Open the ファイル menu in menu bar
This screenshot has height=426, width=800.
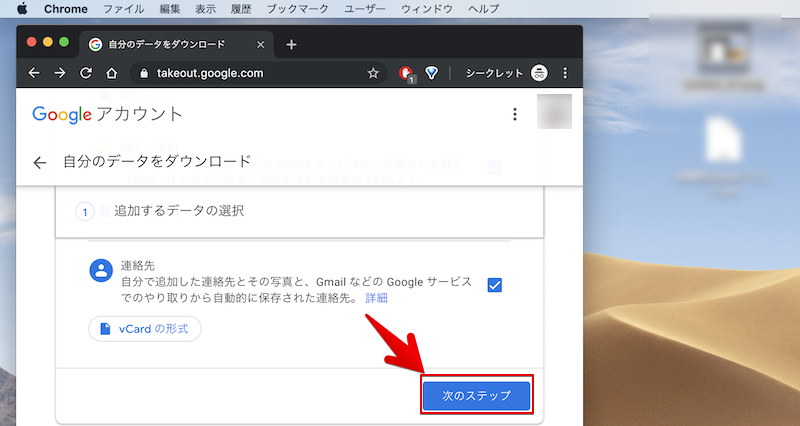point(123,8)
